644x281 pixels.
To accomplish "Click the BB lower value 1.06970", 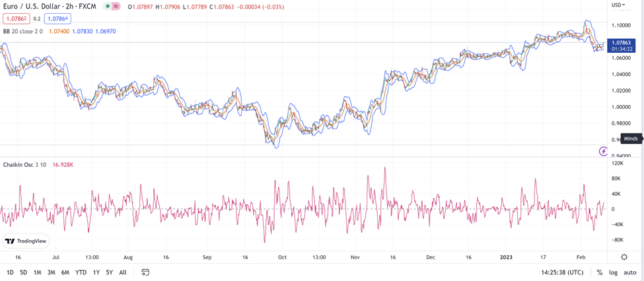I will coord(106,31).
